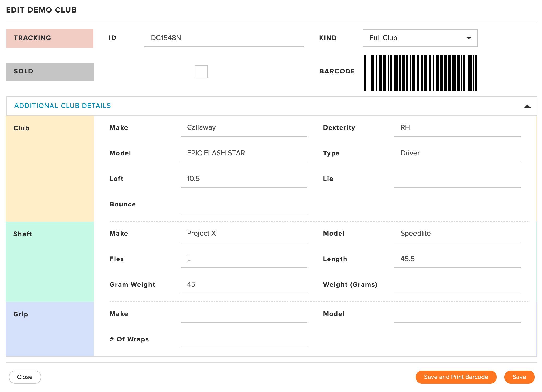Click Save and Print Barcode
Viewport: 542px width, 392px height.
(456, 377)
